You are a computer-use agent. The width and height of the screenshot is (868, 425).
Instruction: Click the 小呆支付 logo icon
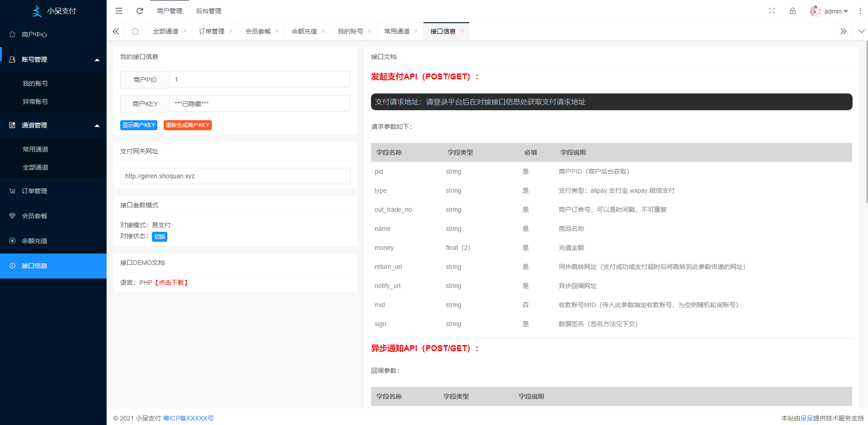37,11
